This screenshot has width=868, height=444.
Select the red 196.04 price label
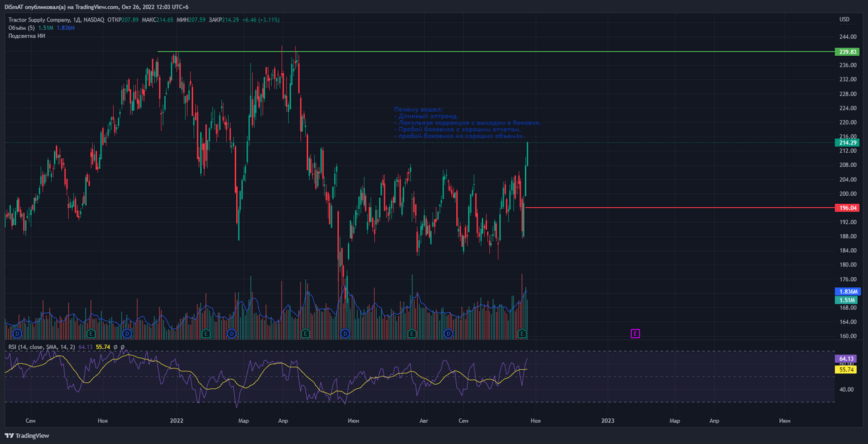tap(847, 208)
